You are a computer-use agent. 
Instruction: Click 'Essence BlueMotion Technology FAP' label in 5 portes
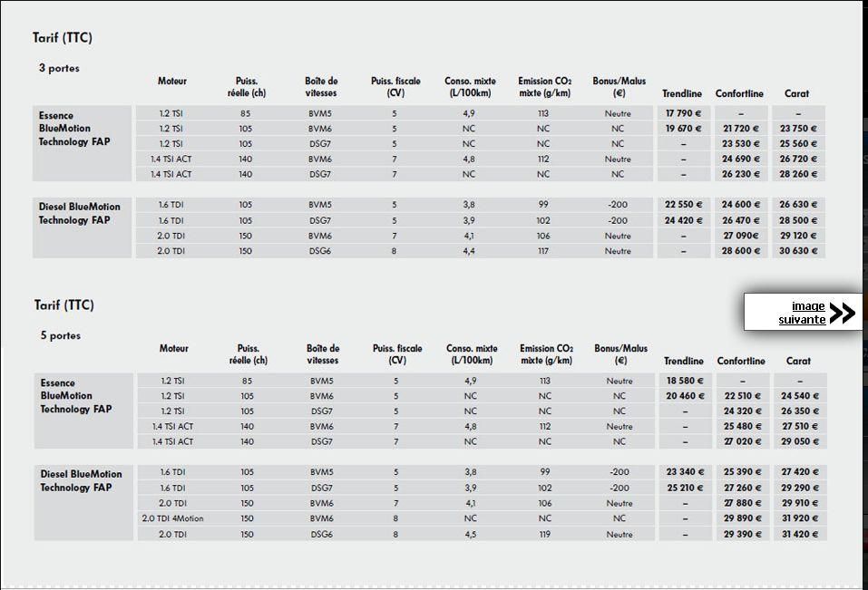(76, 396)
